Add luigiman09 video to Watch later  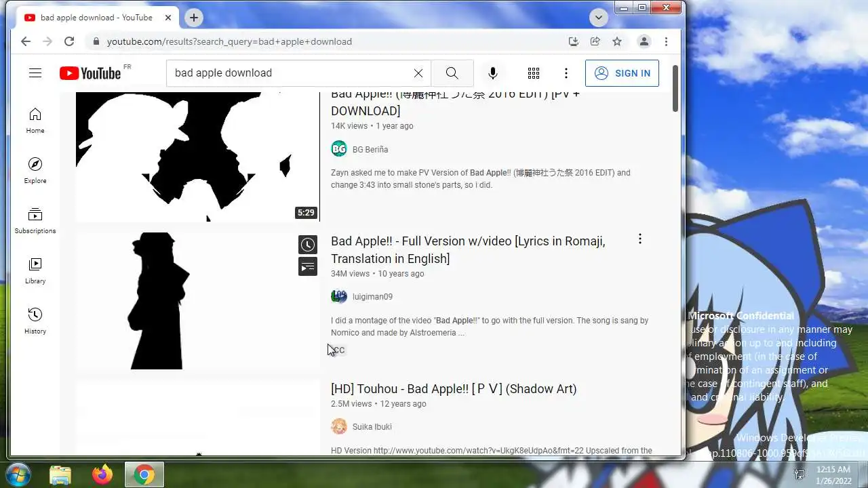[308, 245]
